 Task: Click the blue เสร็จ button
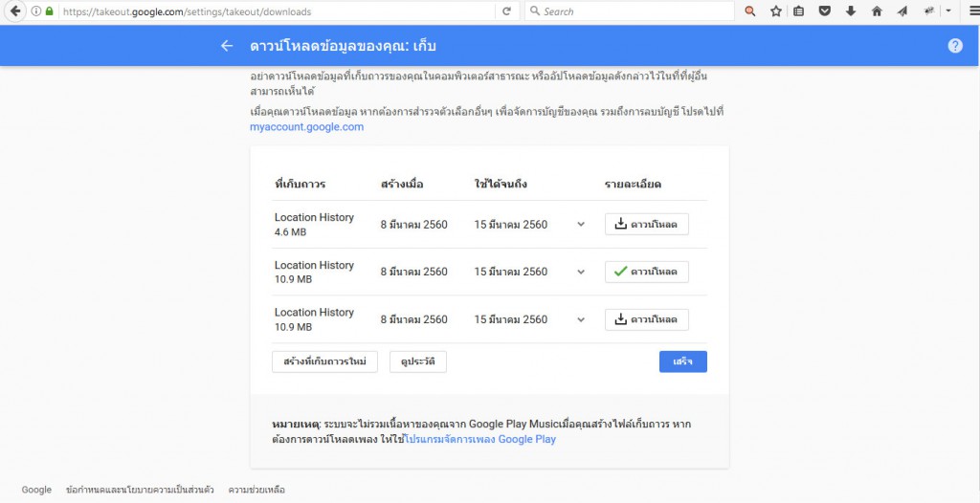pyautogui.click(x=682, y=361)
